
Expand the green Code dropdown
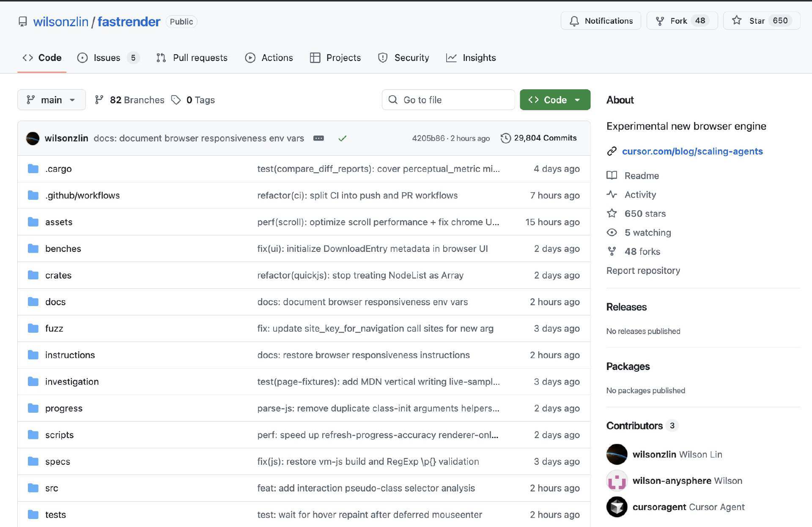tap(555, 100)
